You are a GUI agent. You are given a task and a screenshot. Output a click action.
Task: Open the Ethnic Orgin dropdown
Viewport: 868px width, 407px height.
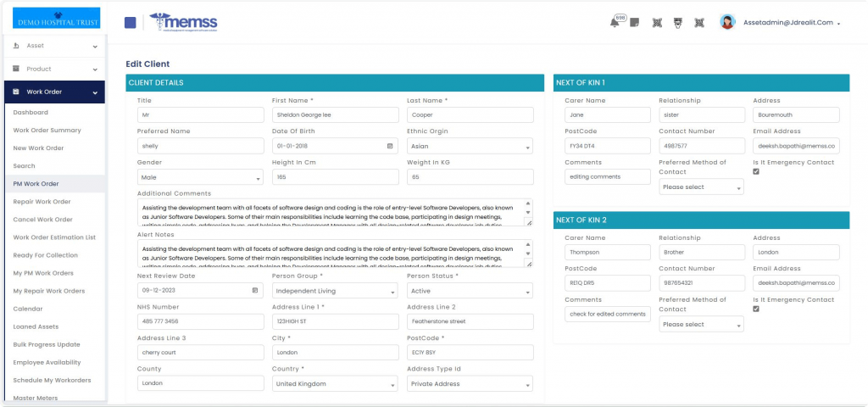coord(470,146)
